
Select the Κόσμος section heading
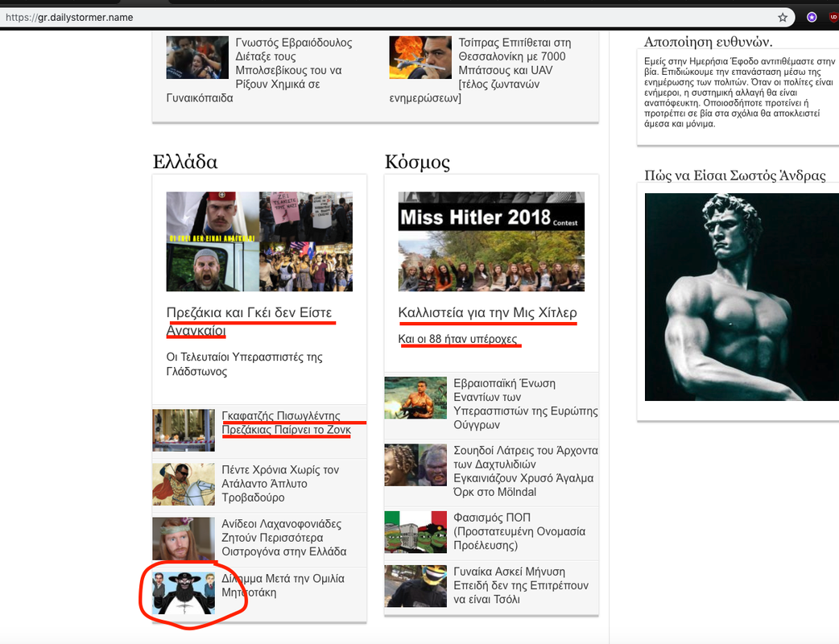(417, 162)
